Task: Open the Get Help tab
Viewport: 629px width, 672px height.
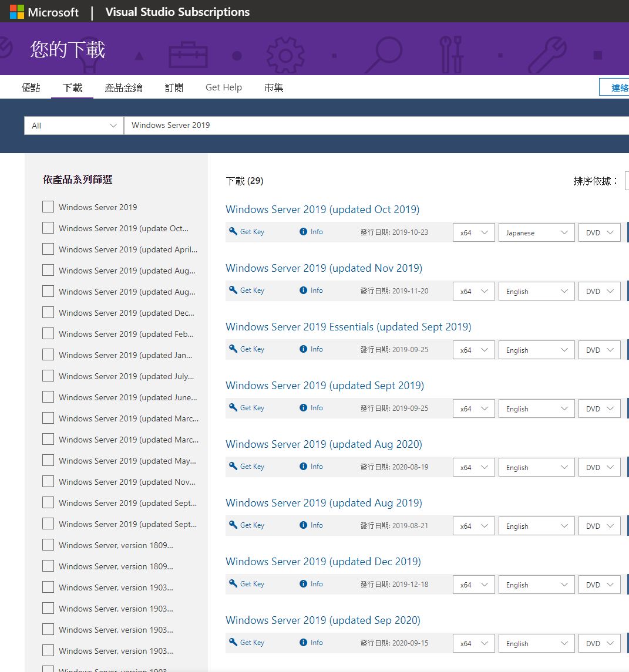Action: coord(224,87)
